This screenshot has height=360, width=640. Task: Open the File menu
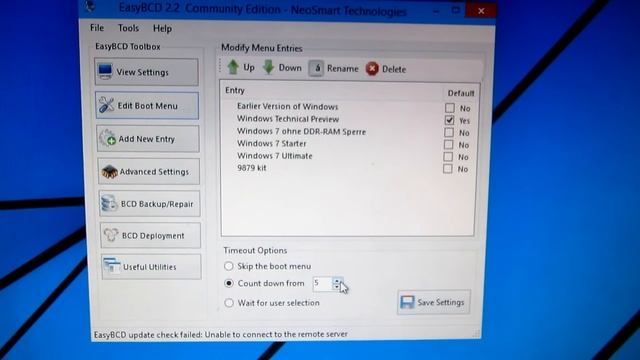[x=97, y=28]
